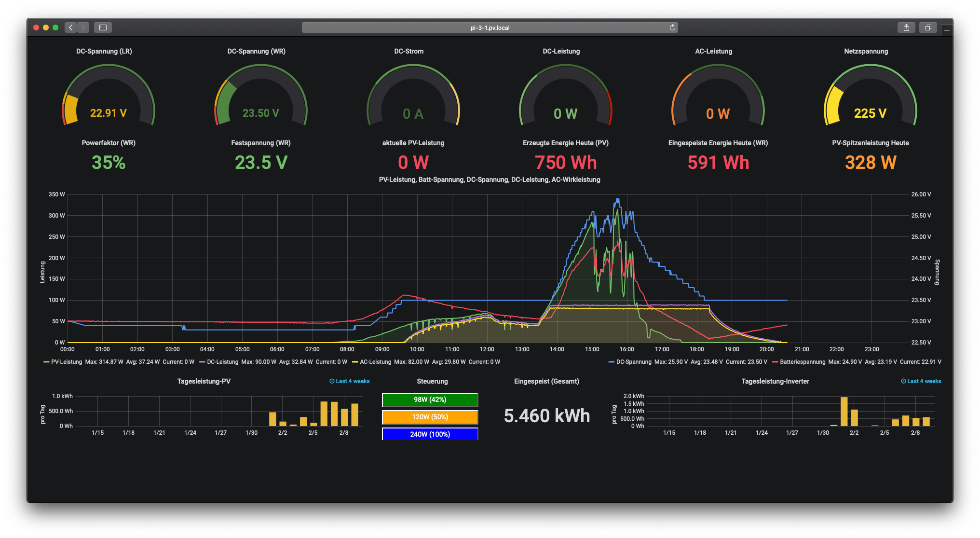
Task: Click the pi-3-1.pv.local address field
Action: click(x=490, y=28)
